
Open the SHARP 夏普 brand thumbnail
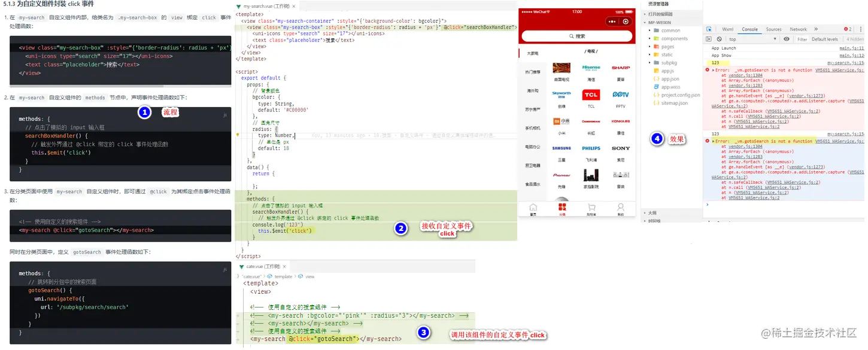621,68
